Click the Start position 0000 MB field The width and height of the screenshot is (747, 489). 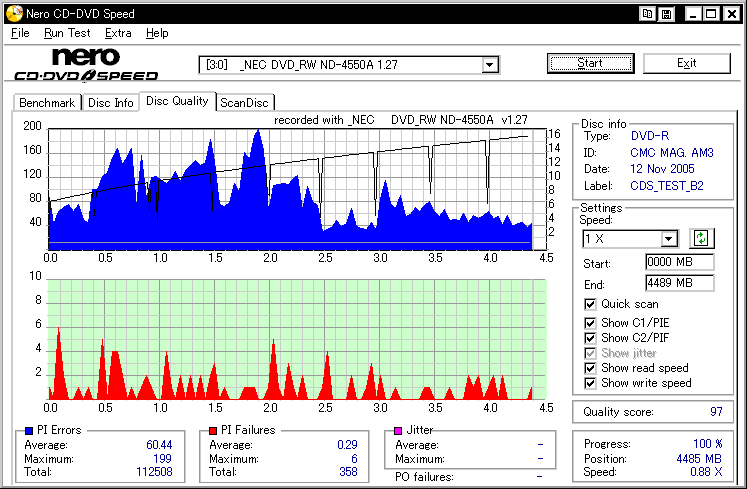click(x=679, y=262)
